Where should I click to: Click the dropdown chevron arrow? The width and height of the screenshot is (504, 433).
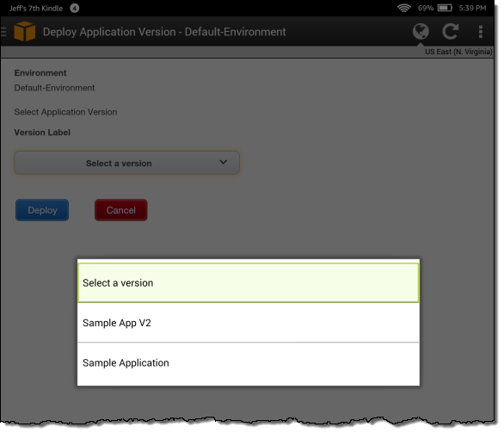point(224,162)
